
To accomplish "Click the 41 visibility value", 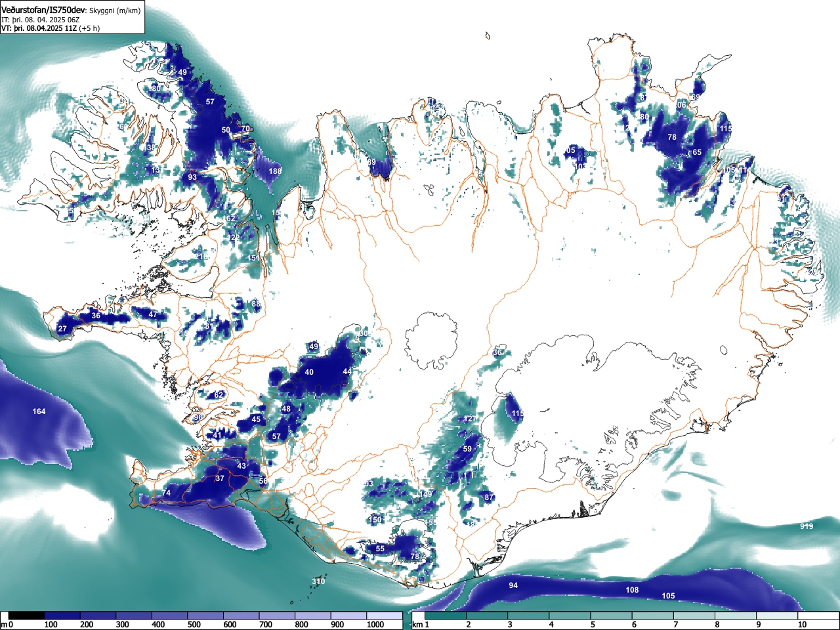I will [218, 435].
